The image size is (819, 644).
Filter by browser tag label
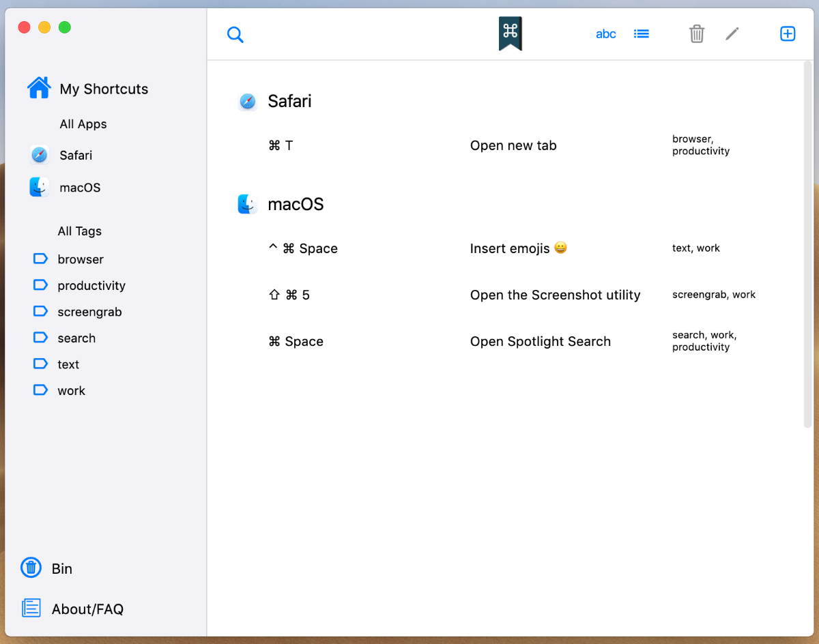[81, 259]
